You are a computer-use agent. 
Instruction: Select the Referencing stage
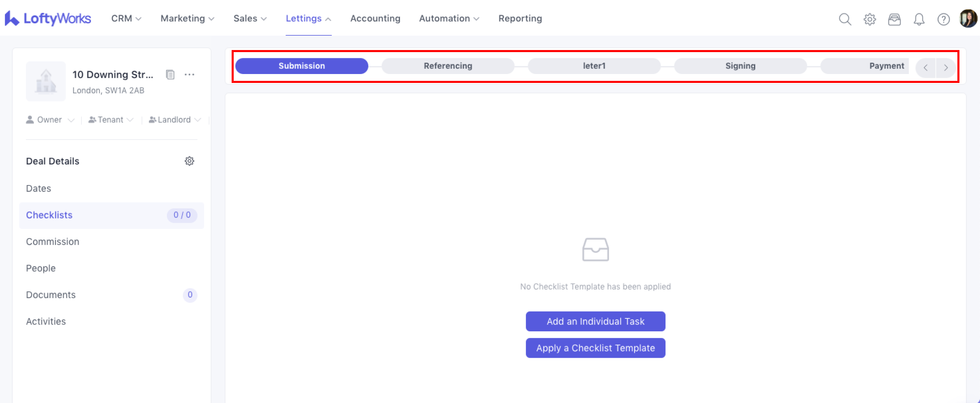pos(448,66)
